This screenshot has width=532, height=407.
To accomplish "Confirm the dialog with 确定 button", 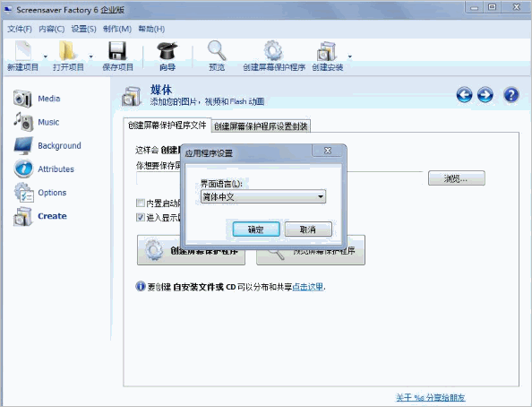I will (256, 229).
